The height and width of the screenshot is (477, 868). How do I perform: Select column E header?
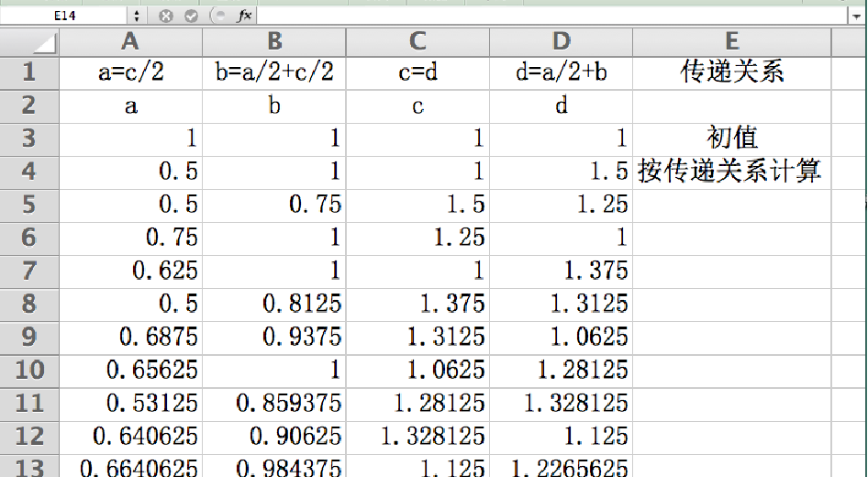(x=731, y=41)
